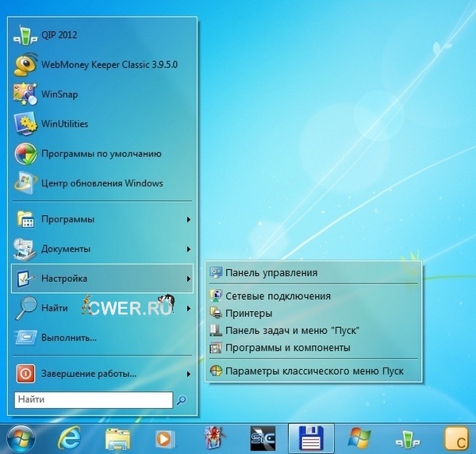This screenshot has width=476, height=454.
Task: Open the WinSnap application
Action: click(x=59, y=94)
